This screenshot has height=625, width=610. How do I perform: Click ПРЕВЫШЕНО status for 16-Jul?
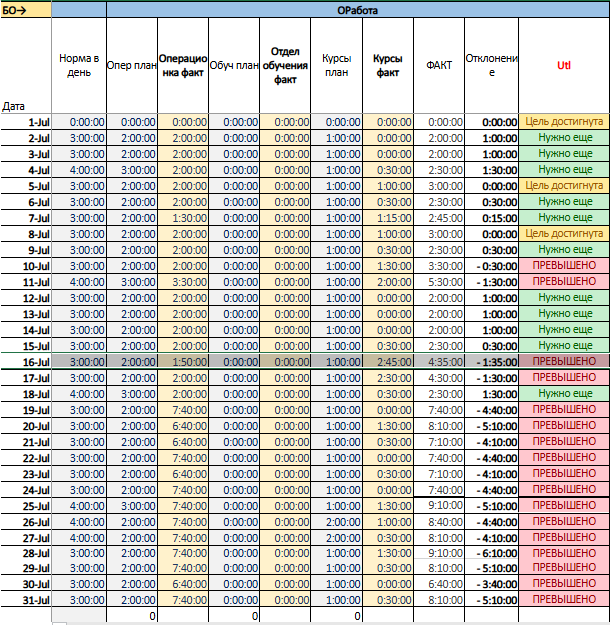tap(564, 362)
